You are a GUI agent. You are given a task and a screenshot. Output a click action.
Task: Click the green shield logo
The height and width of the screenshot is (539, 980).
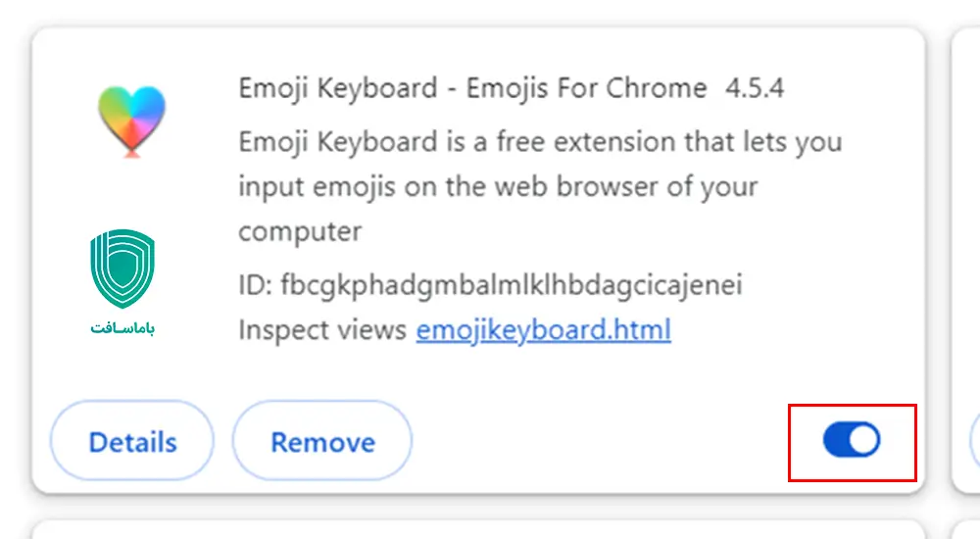pos(122,269)
